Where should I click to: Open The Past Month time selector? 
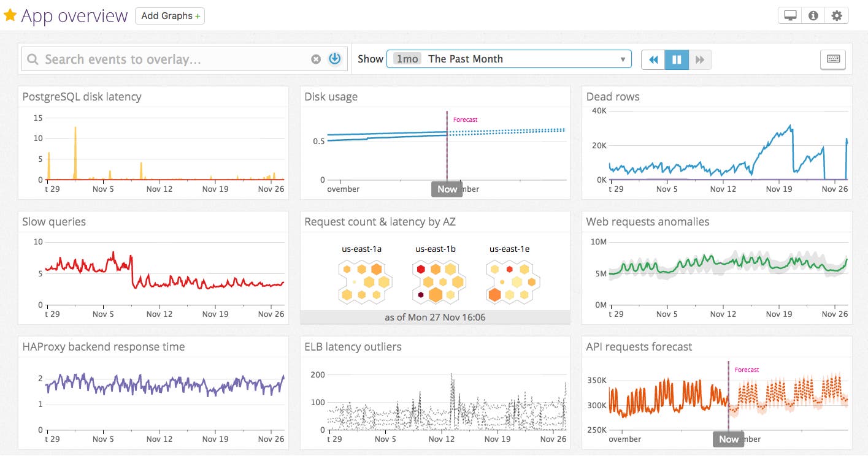pos(465,59)
